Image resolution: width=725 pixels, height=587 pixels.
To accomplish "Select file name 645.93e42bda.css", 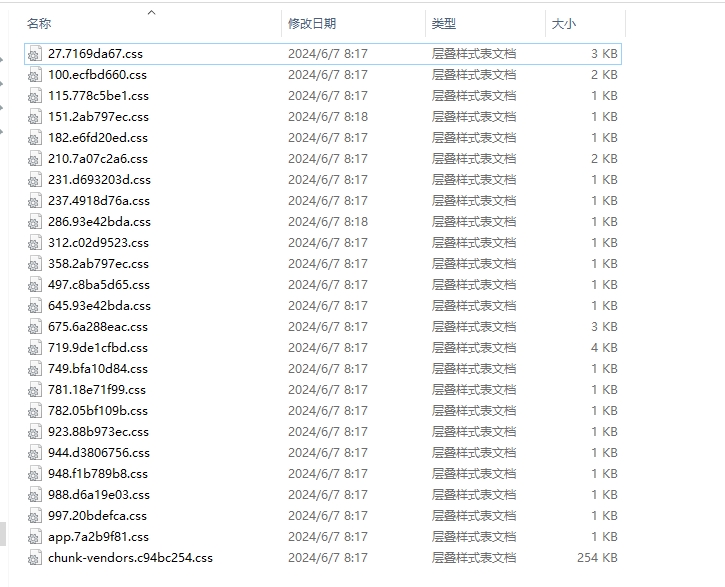I will tap(99, 306).
